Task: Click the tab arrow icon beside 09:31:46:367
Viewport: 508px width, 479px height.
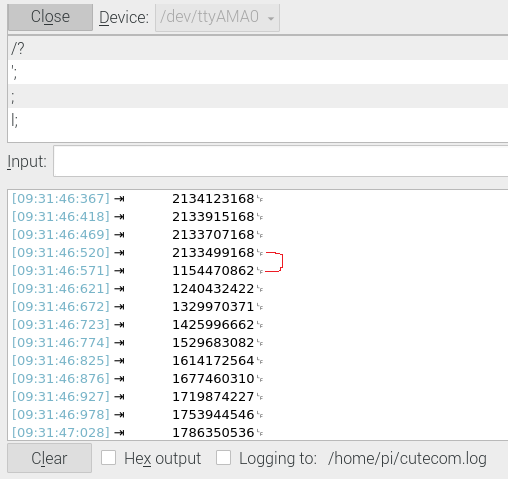Action: pyautogui.click(x=119, y=199)
